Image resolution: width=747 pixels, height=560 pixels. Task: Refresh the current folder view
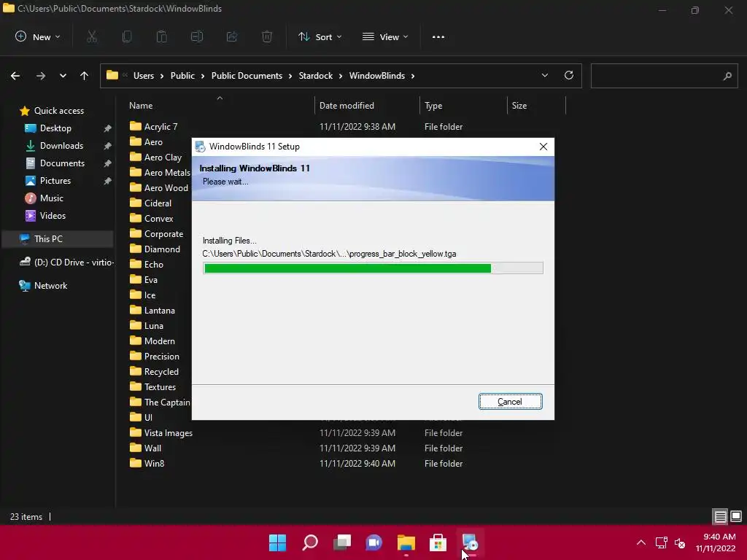(569, 75)
